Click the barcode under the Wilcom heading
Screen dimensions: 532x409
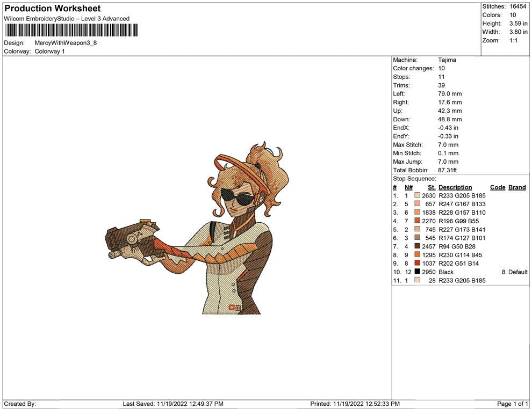[x=71, y=30]
